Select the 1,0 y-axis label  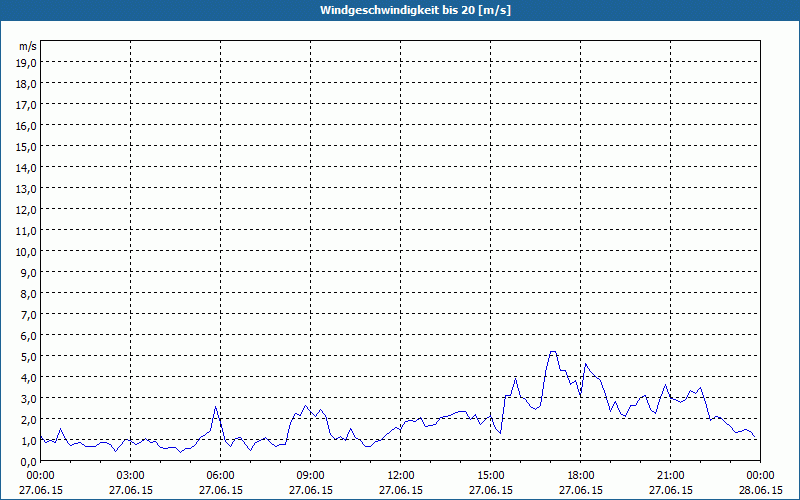tap(30, 441)
